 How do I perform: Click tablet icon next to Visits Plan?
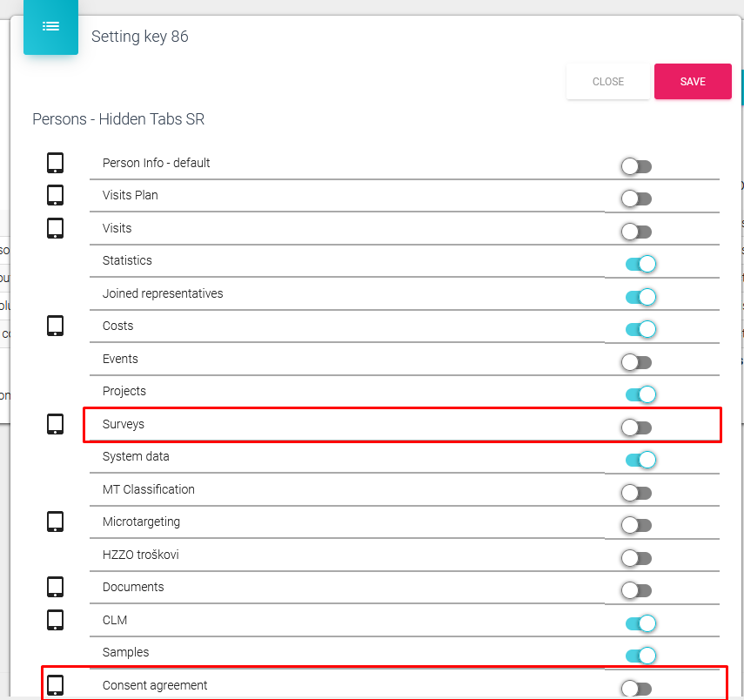click(55, 195)
